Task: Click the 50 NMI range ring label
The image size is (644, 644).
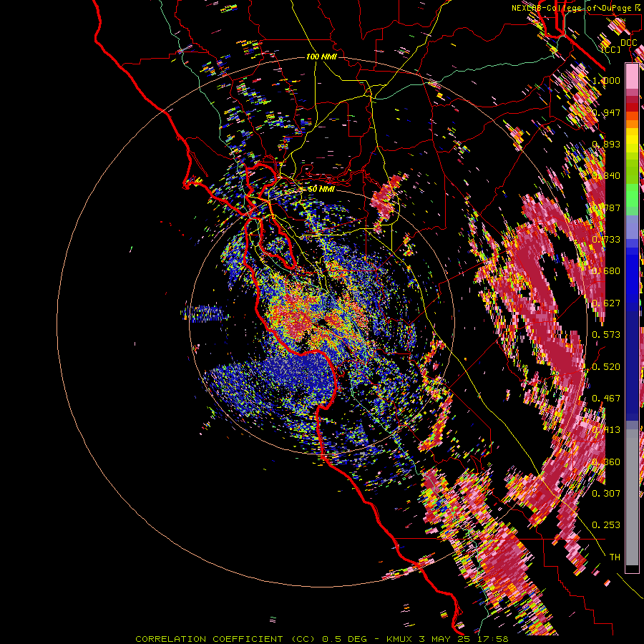Action: click(321, 189)
